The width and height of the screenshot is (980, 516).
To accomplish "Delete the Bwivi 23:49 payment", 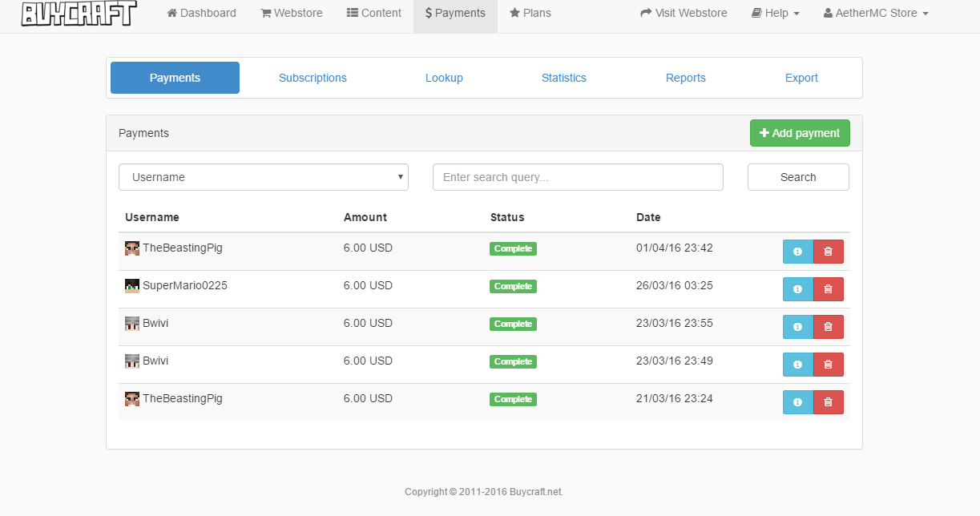I will click(x=829, y=365).
